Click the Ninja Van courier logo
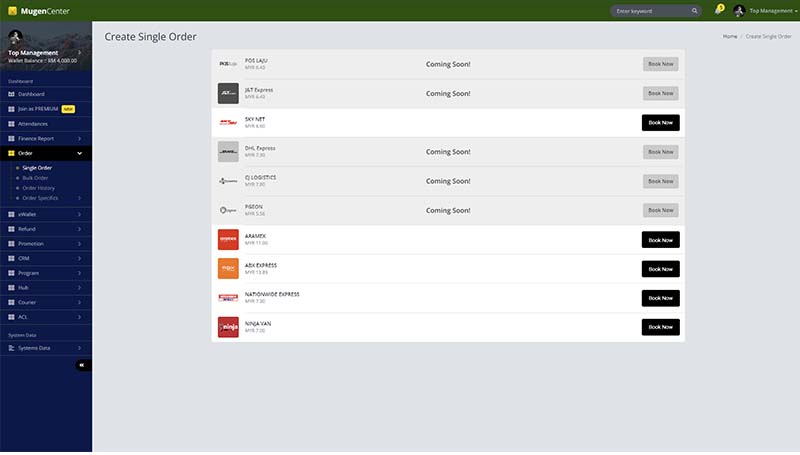Screen dimensions: 800x455 tap(228, 327)
